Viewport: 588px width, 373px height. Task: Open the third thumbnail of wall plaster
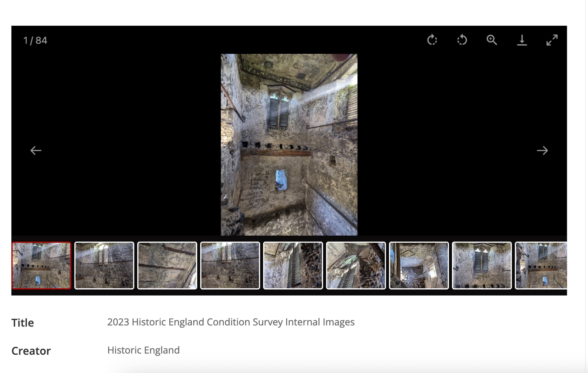pos(167,266)
